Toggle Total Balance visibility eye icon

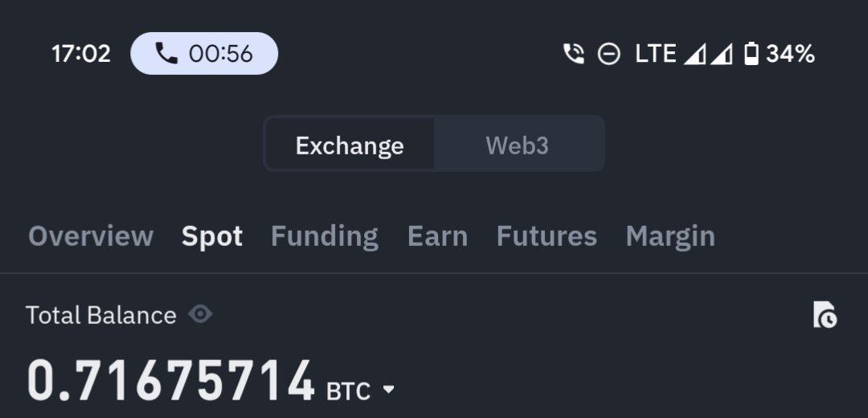200,314
